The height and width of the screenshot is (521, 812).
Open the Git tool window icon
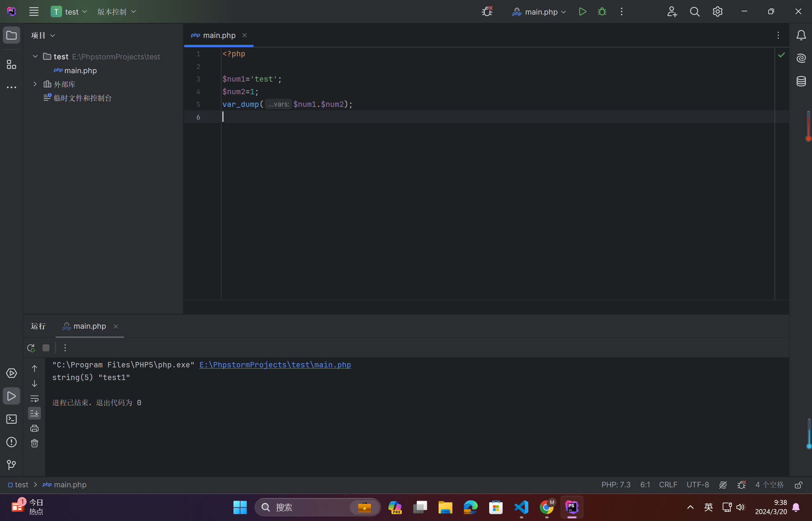pos(12,465)
